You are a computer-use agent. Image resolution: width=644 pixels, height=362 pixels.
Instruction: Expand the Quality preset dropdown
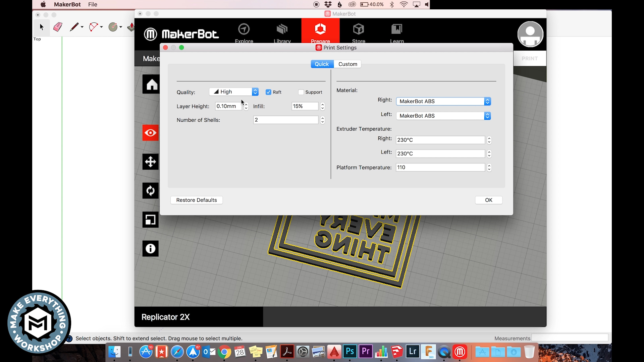click(x=255, y=92)
